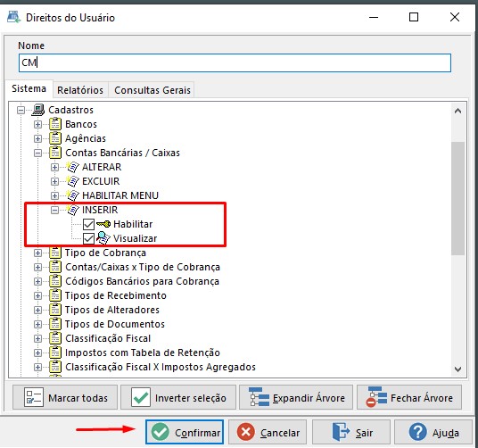This screenshot has height=448, width=478.
Task: Click the tree vertical scrollbar thumb
Action: [x=457, y=198]
